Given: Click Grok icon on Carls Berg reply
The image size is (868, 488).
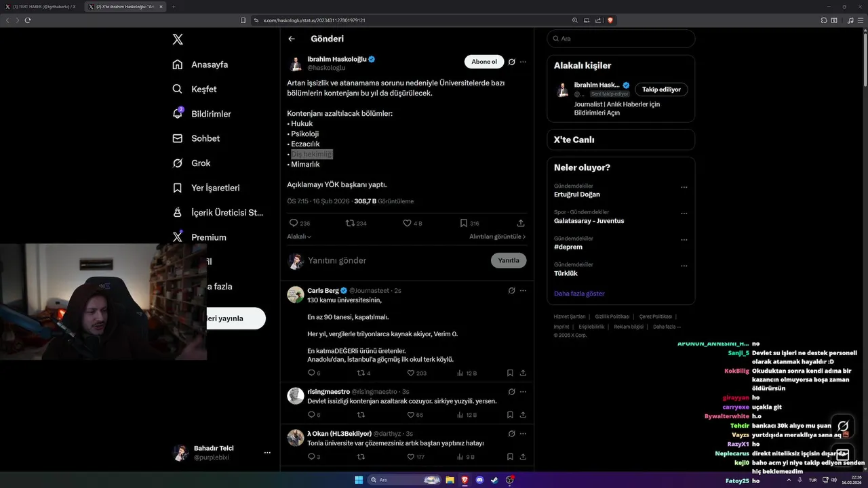Looking at the screenshot, I should [x=512, y=290].
